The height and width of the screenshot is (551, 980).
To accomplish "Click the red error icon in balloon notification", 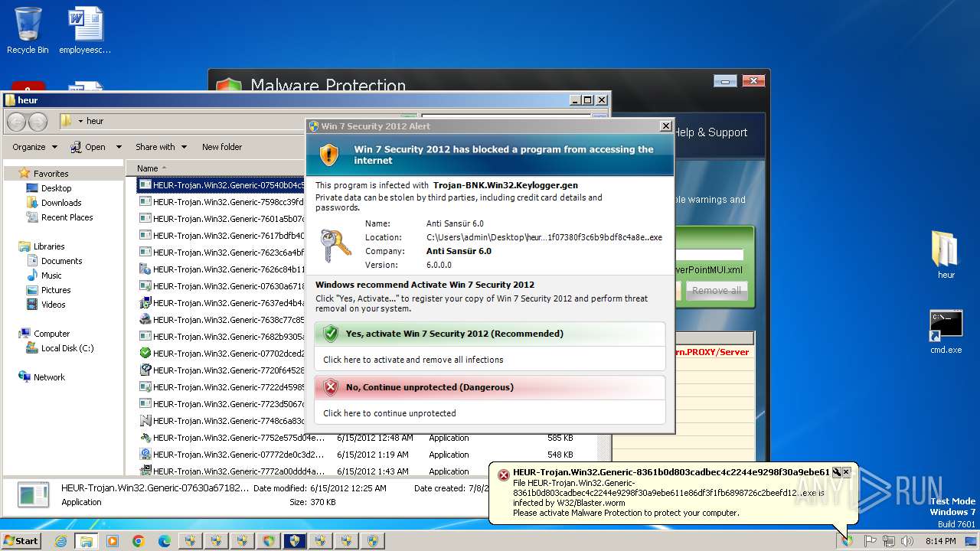I will 503,475.
